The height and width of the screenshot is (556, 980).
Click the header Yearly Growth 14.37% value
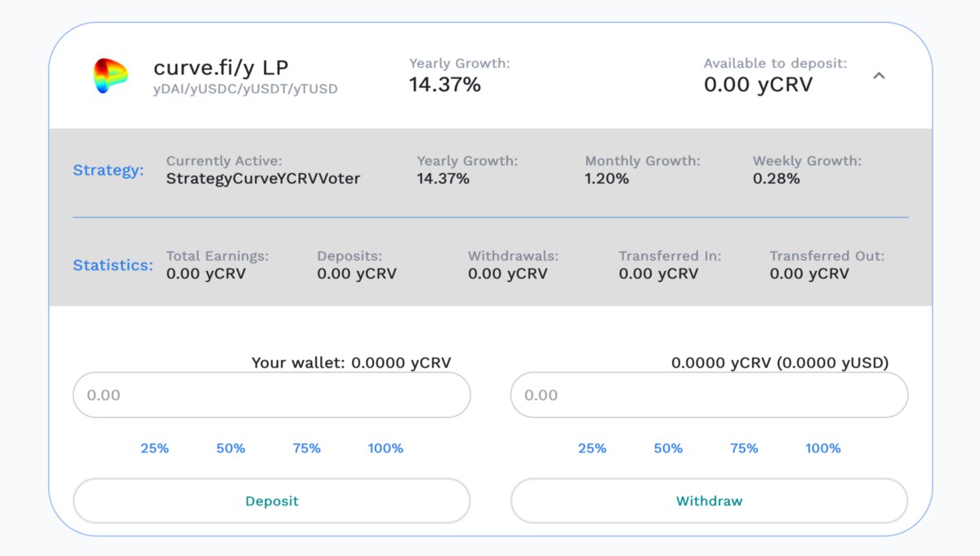point(445,84)
